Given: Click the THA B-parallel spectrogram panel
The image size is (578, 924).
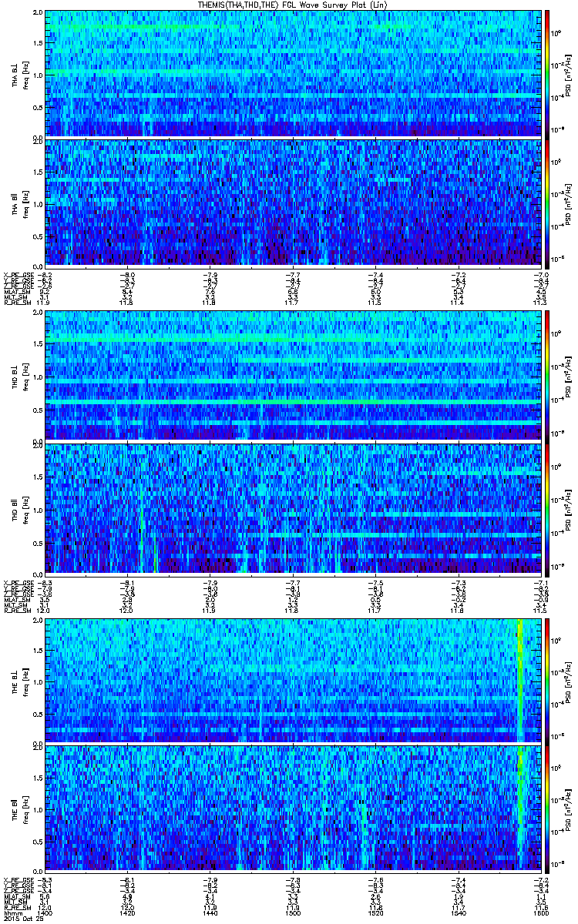Looking at the screenshot, I should 293,203.
